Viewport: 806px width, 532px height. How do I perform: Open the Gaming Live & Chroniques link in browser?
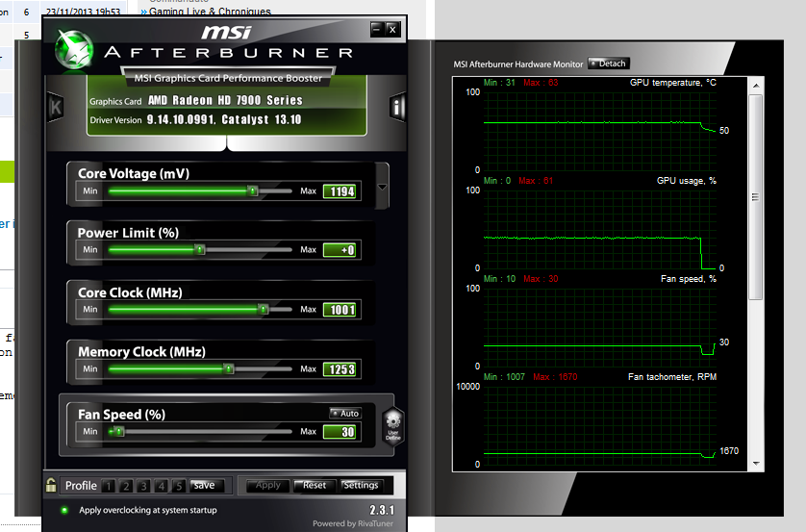point(210,12)
